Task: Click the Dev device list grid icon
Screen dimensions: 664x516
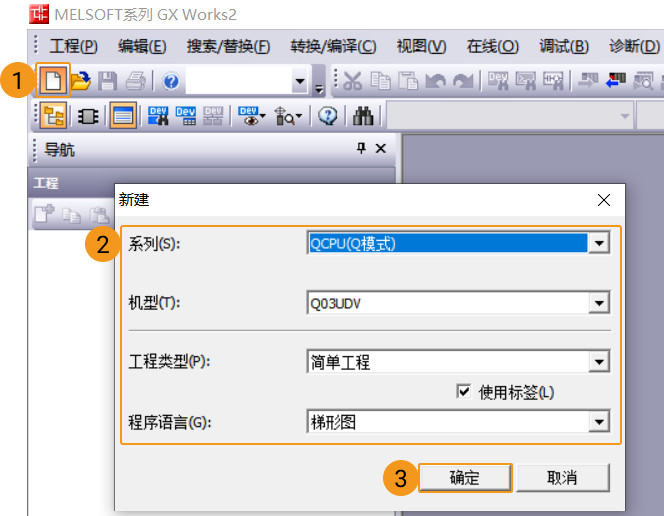Action: point(185,116)
